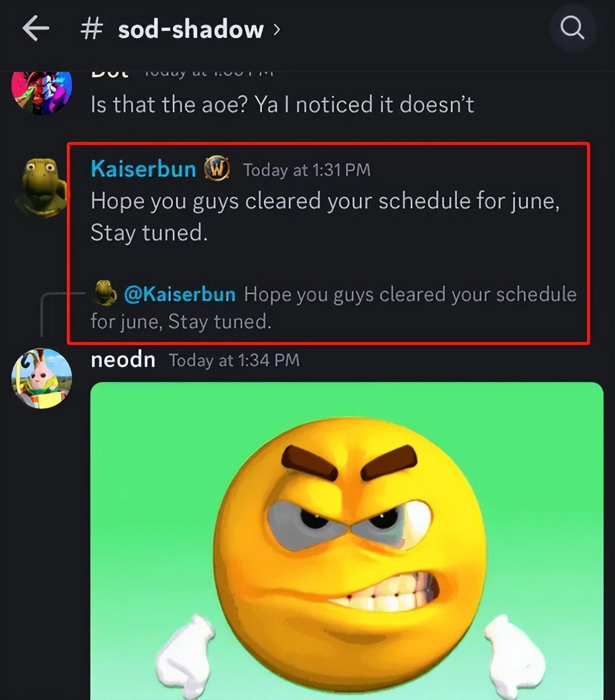Select Dot's 'Is that the aoe?' message
This screenshot has height=700, width=615.
point(282,104)
